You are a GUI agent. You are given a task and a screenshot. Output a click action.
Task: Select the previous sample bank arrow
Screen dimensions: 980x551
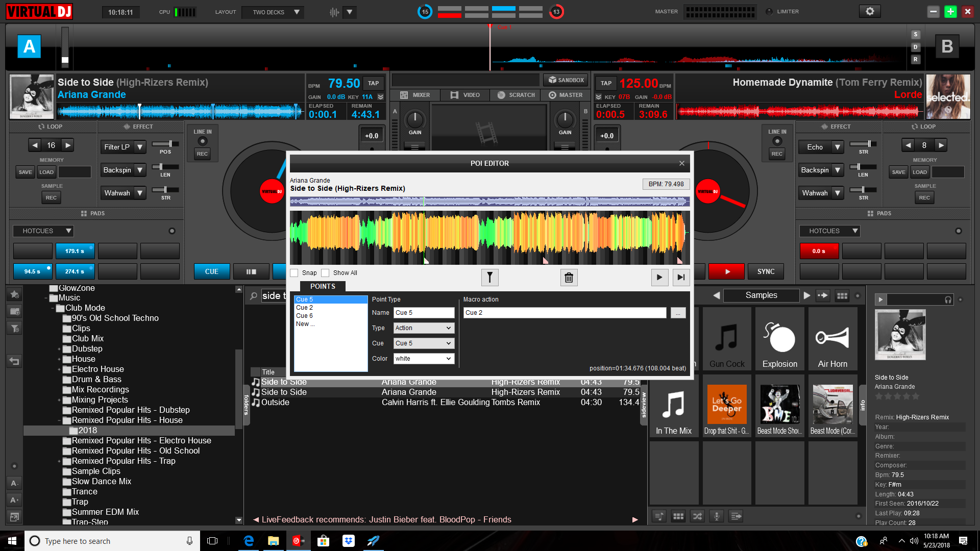(717, 295)
